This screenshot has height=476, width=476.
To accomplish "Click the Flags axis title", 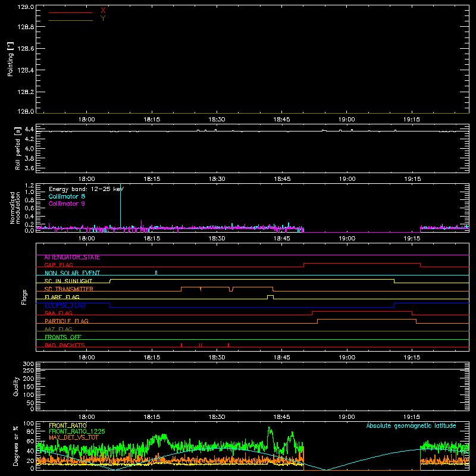I will coord(24,297).
